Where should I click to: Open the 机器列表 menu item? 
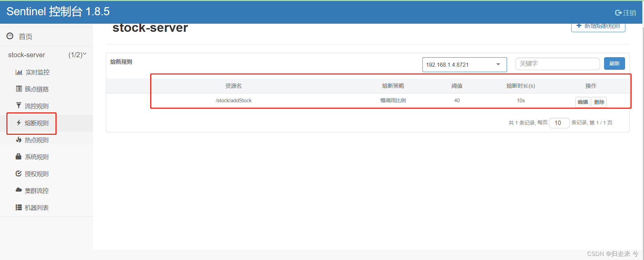click(x=37, y=208)
